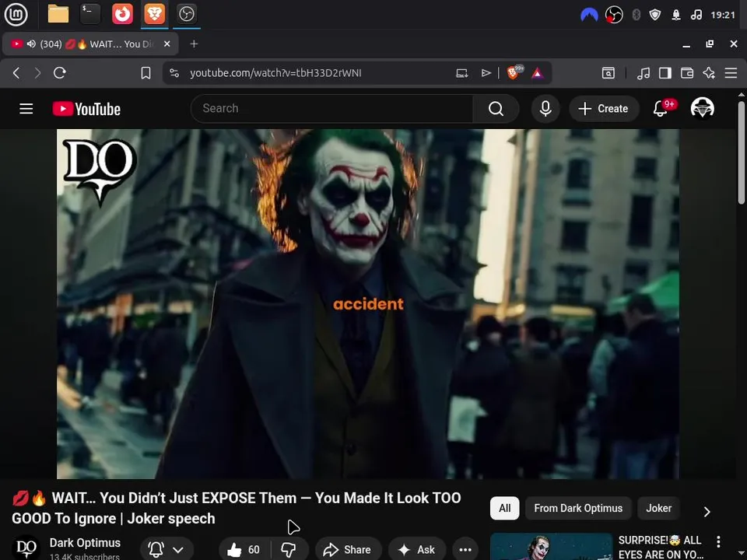Switch to the WAIT… You Di YouTube tab

click(x=90, y=44)
